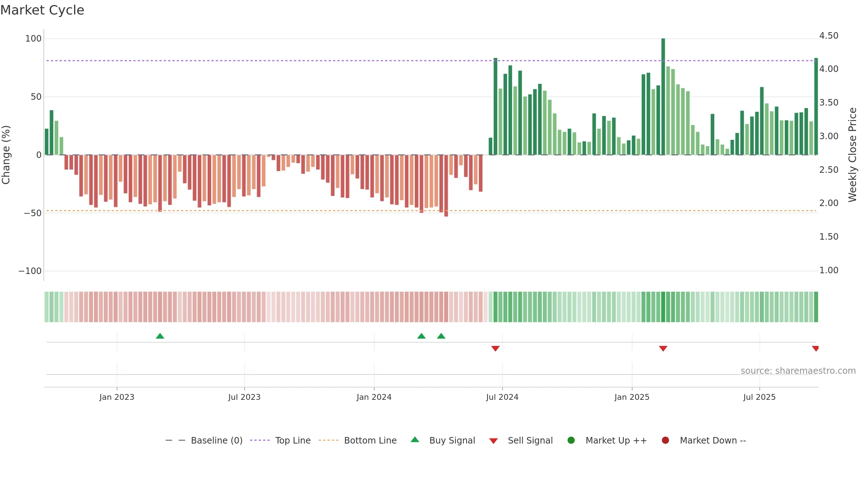Click the dark red Market Down legend dot

pos(665,440)
